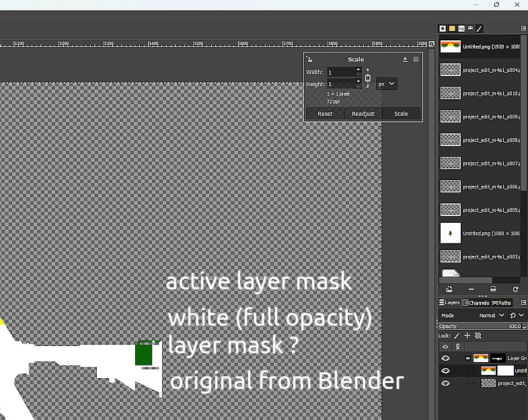Screen dimensions: 528x420
Task: Open the Layers dock tab configuration menu
Action: coord(523,303)
